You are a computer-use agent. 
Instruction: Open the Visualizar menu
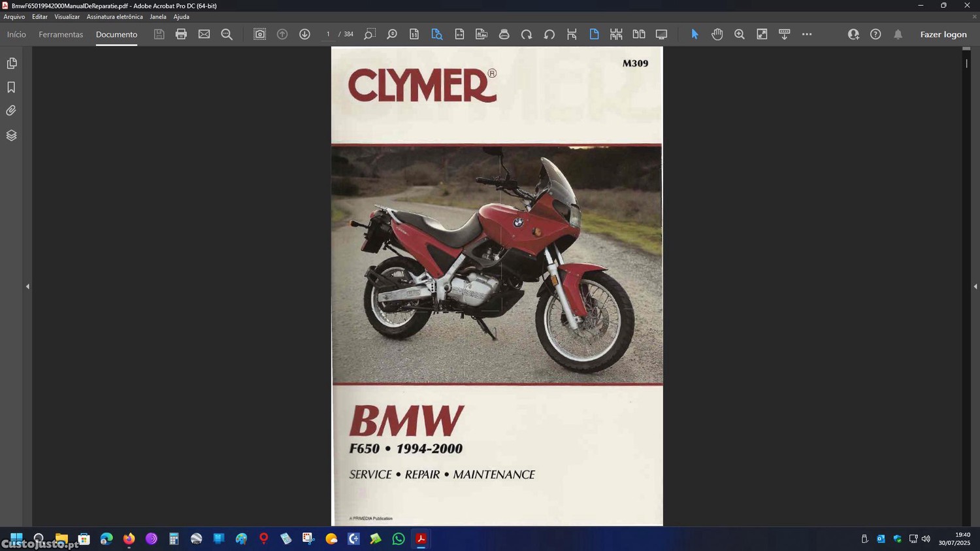67,17
